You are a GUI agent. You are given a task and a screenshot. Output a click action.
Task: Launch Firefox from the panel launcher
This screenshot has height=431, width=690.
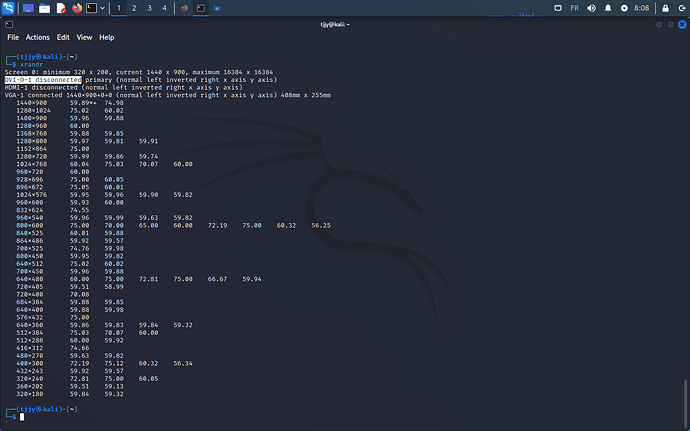point(77,8)
